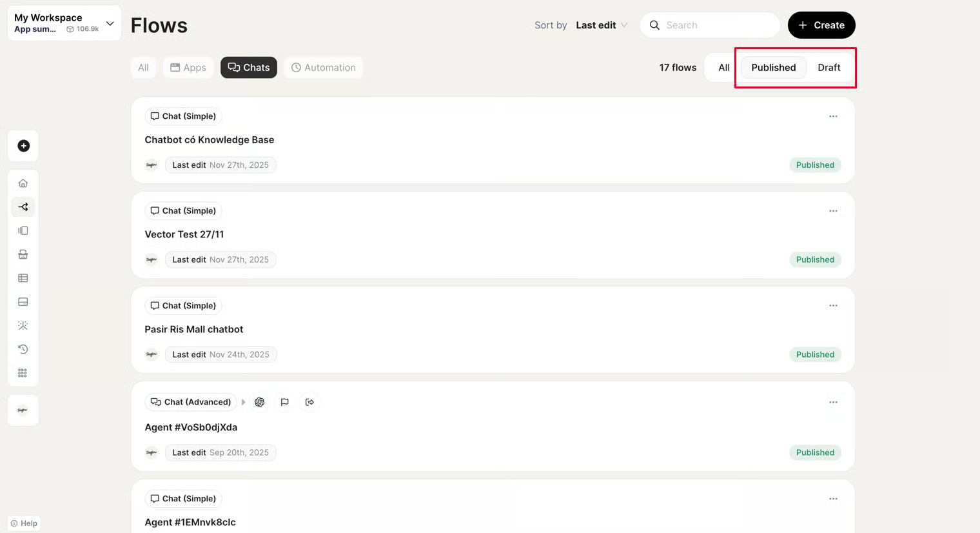
Task: Filter flows by Published status
Action: 773,68
